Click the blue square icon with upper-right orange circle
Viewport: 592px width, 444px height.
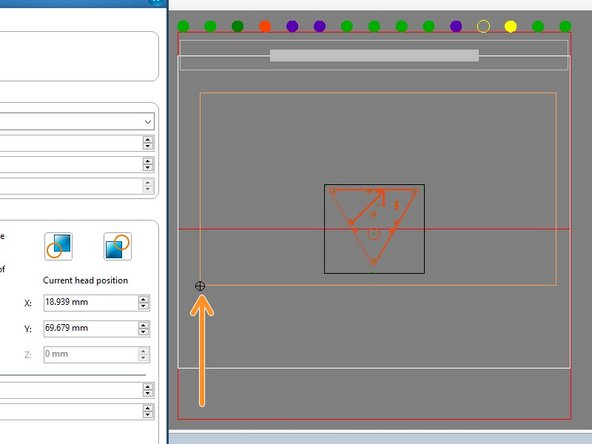click(x=117, y=246)
